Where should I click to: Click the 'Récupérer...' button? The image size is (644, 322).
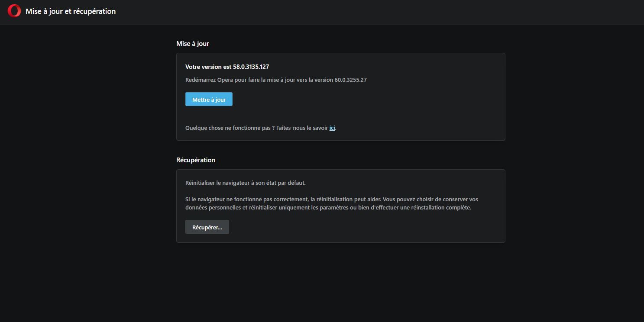point(207,227)
